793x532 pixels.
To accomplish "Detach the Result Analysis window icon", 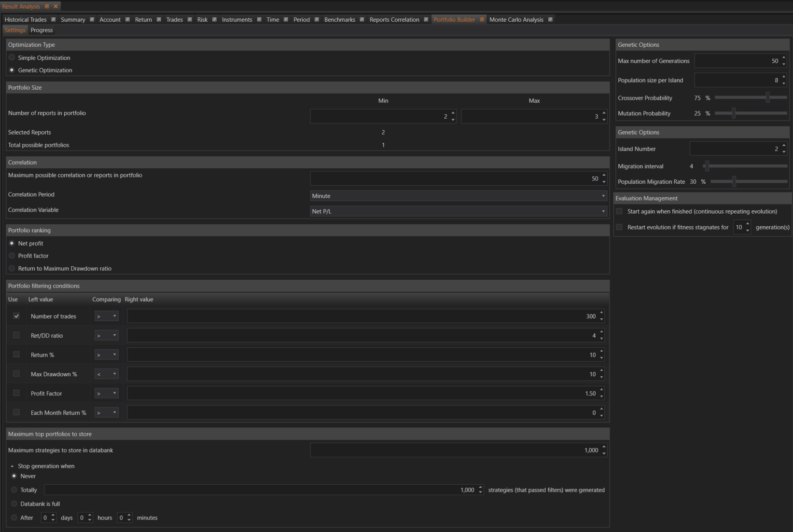I will coord(47,6).
